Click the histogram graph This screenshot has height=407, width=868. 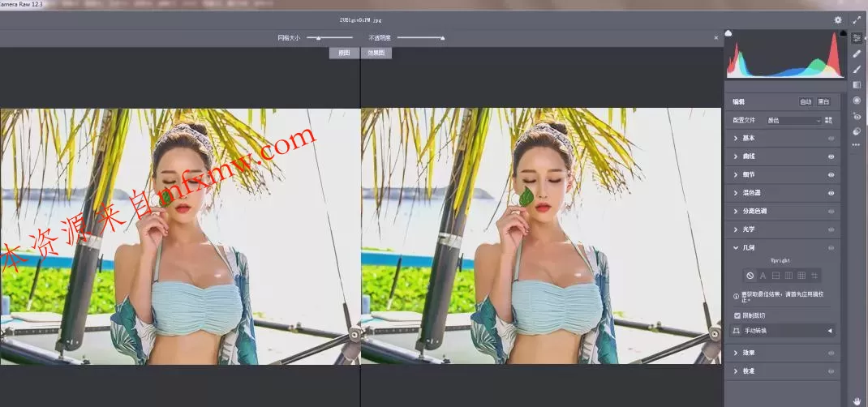coord(785,54)
